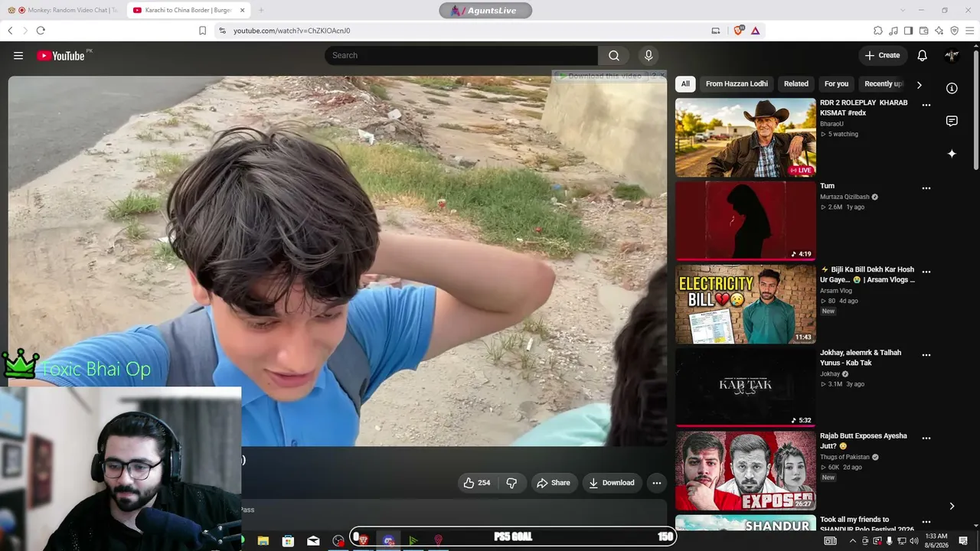Open the Brave Wallet icon
The width and height of the screenshot is (980, 551).
coord(923,31)
